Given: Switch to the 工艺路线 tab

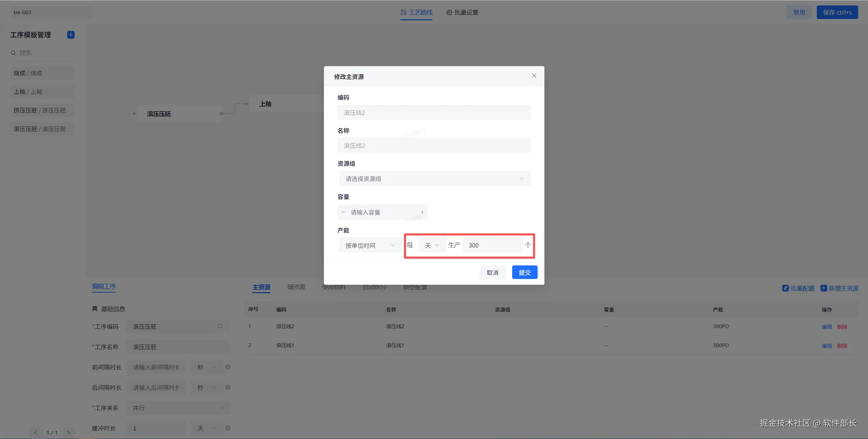Looking at the screenshot, I should [416, 13].
